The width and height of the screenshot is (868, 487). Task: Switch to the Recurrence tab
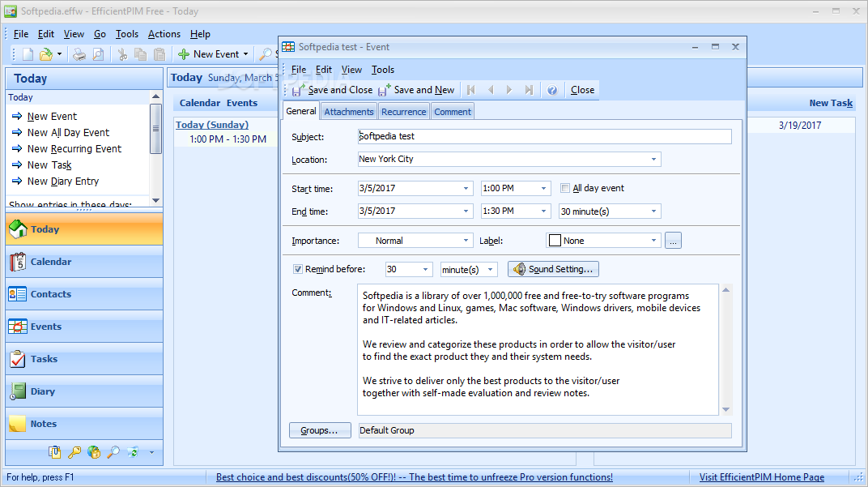click(x=403, y=111)
